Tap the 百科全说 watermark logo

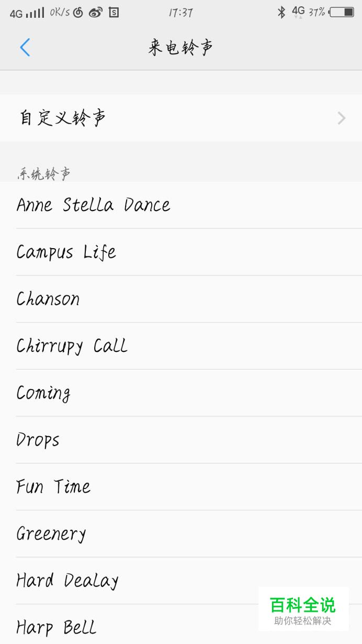[303, 609]
